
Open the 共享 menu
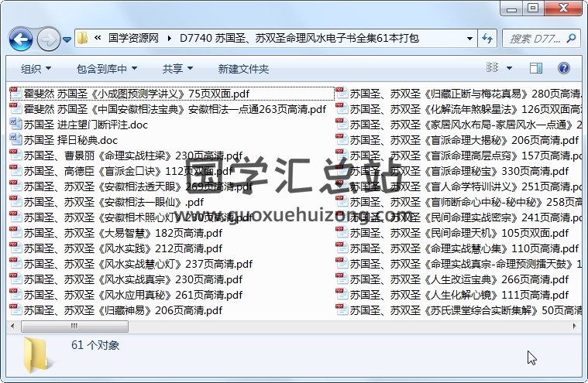pyautogui.click(x=177, y=69)
